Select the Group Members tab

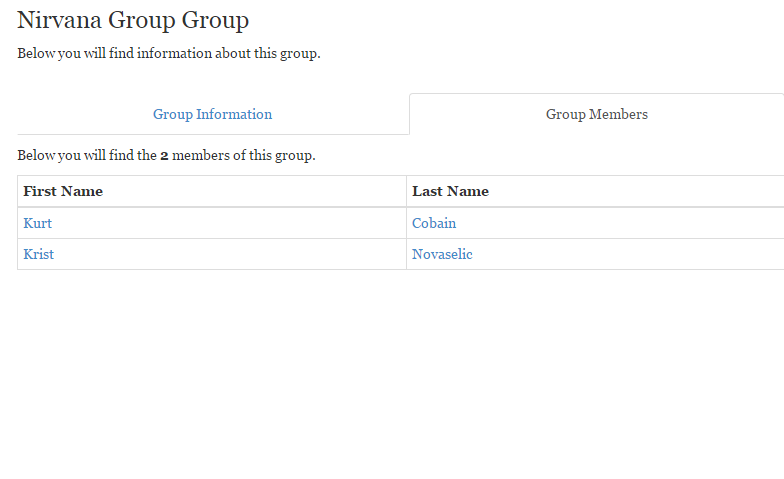coord(596,114)
